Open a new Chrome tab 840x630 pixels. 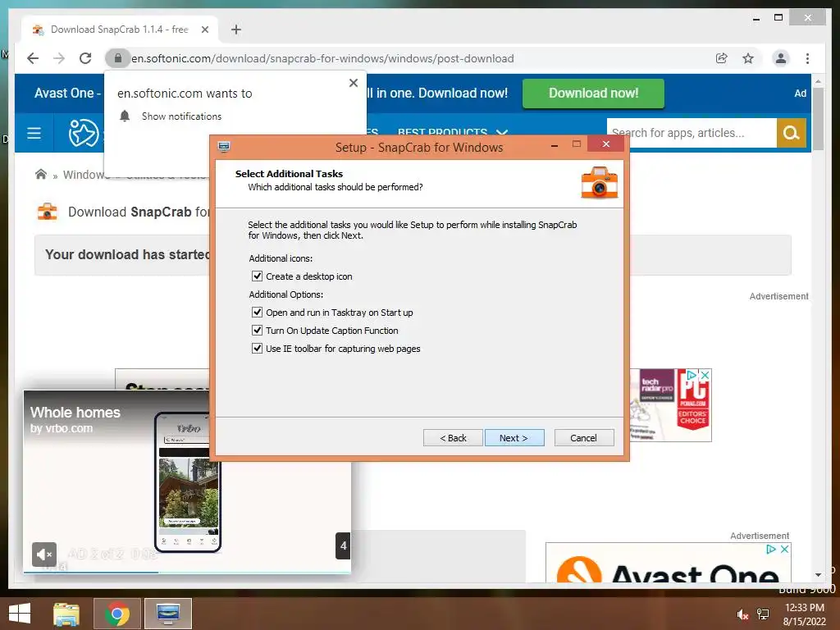pyautogui.click(x=236, y=30)
